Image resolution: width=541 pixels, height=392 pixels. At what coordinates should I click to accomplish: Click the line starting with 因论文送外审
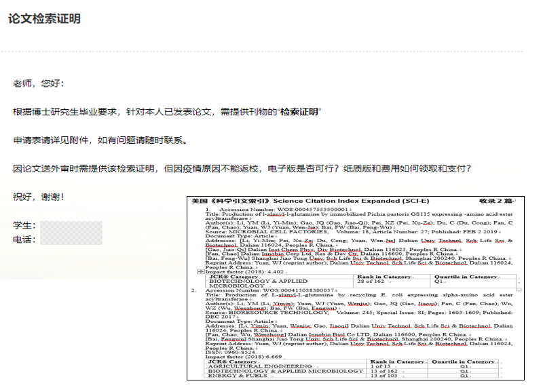click(241, 168)
